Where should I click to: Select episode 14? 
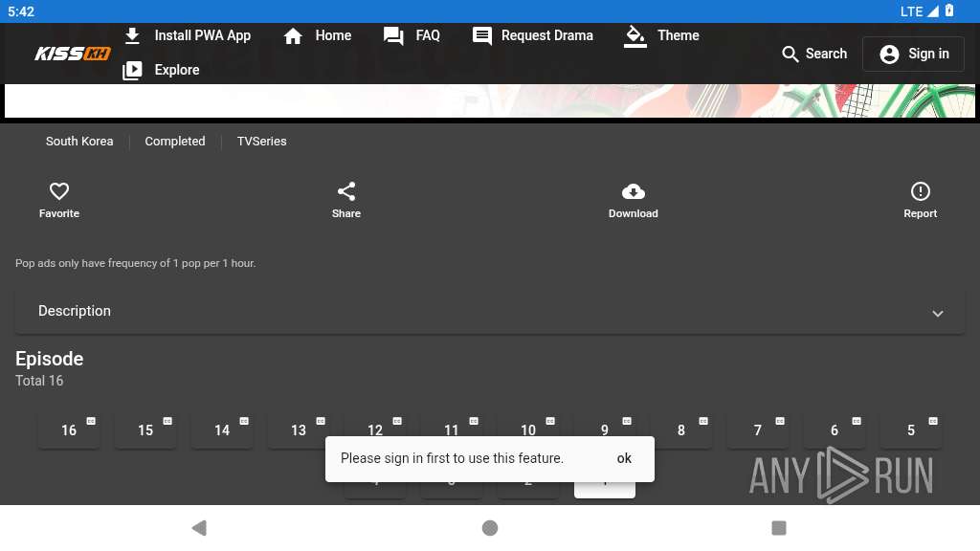click(x=222, y=430)
